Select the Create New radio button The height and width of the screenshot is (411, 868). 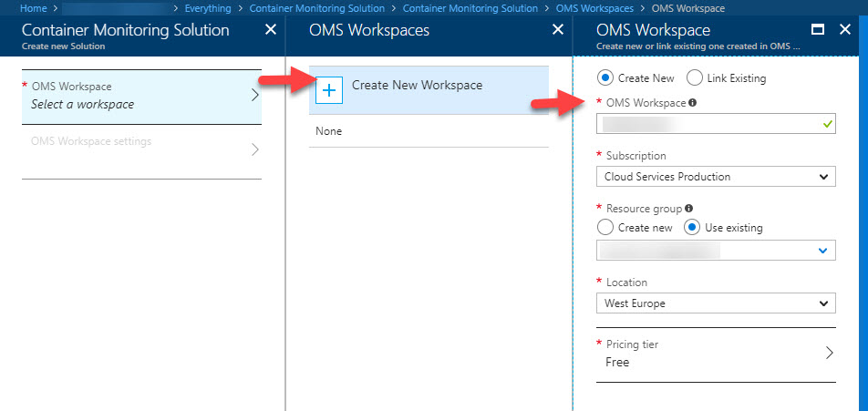point(605,78)
